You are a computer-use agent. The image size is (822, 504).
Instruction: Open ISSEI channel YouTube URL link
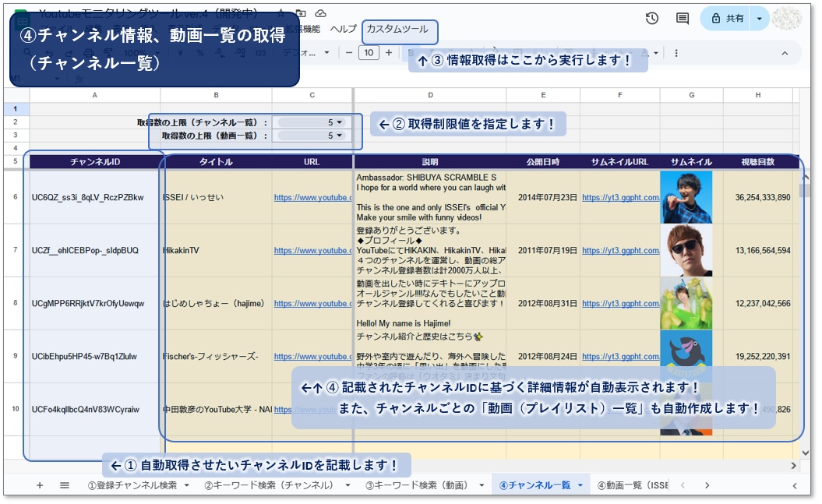tap(312, 198)
